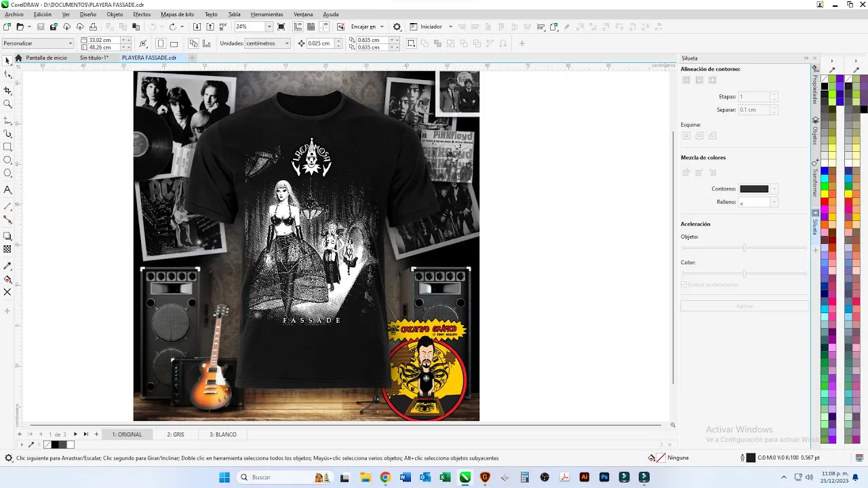The height and width of the screenshot is (488, 868).
Task: Click the add page plus after the navigator
Action: coord(96,434)
